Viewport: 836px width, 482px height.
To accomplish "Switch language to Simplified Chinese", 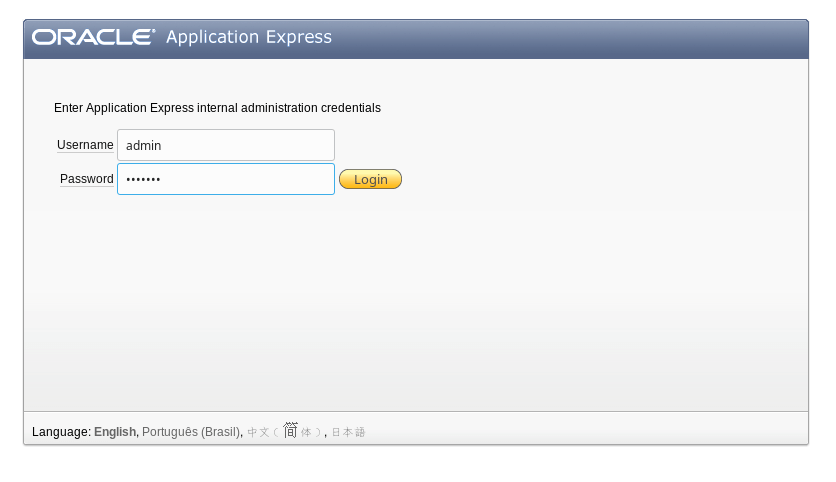I will [x=284, y=432].
